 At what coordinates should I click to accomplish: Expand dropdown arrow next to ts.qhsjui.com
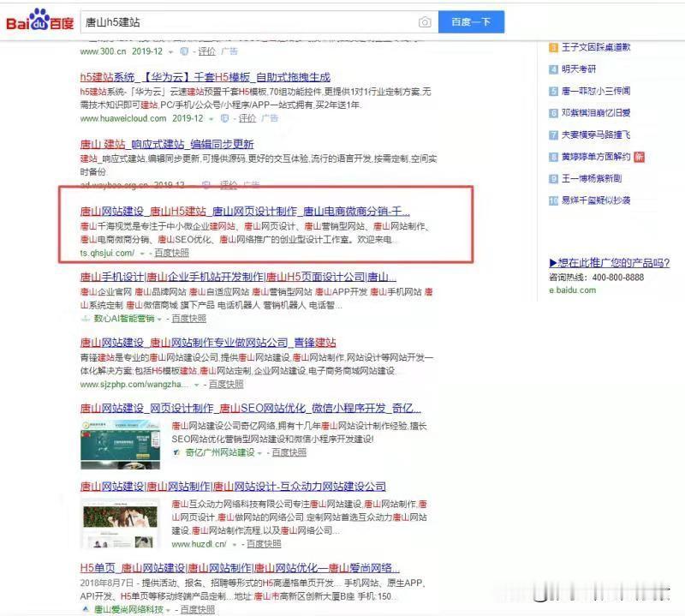click(x=141, y=254)
